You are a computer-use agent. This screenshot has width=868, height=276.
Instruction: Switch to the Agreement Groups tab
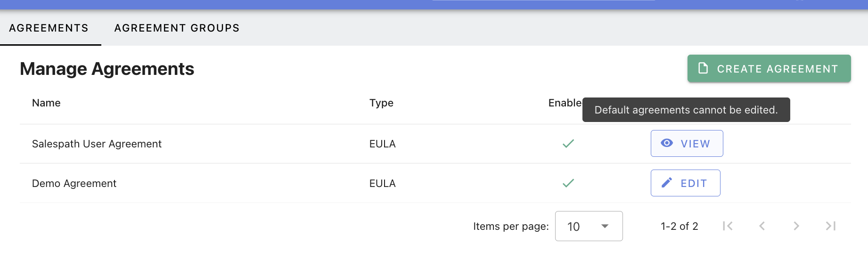tap(177, 28)
